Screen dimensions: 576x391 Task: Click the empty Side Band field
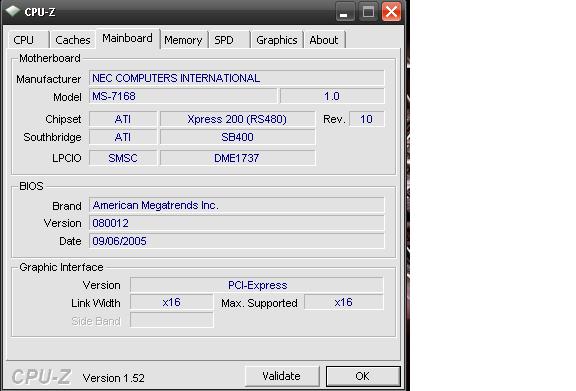coord(172,320)
